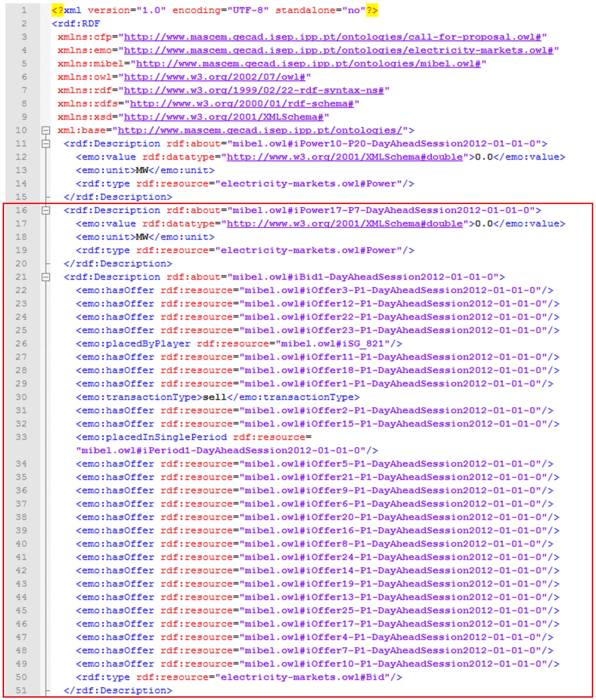Collapse the fold marker on line 10
The width and height of the screenshot is (596, 700).
(x=46, y=130)
